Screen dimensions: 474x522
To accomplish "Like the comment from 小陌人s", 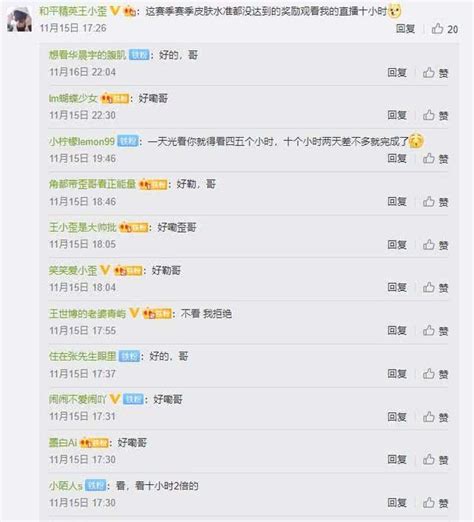I will point(435,503).
